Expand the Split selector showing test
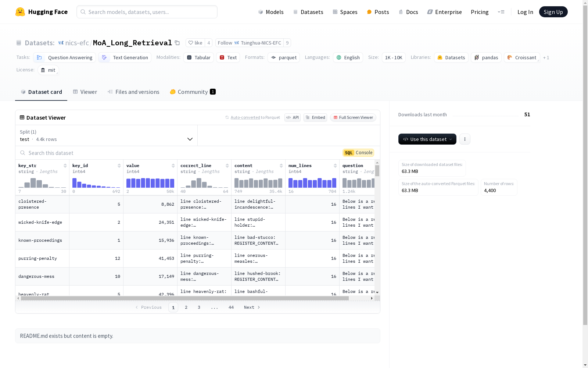Viewport: 588px width, 368px height. tap(106, 135)
